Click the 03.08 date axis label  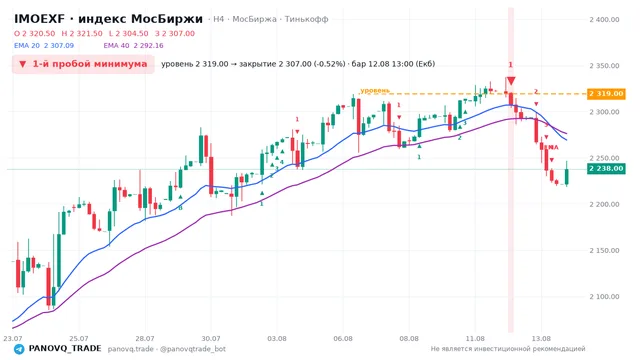pyautogui.click(x=277, y=339)
